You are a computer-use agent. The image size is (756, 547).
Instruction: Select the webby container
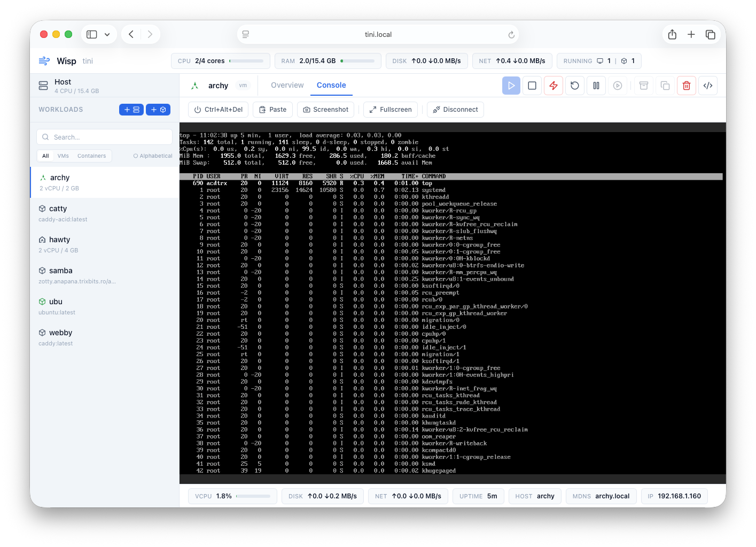pos(105,337)
